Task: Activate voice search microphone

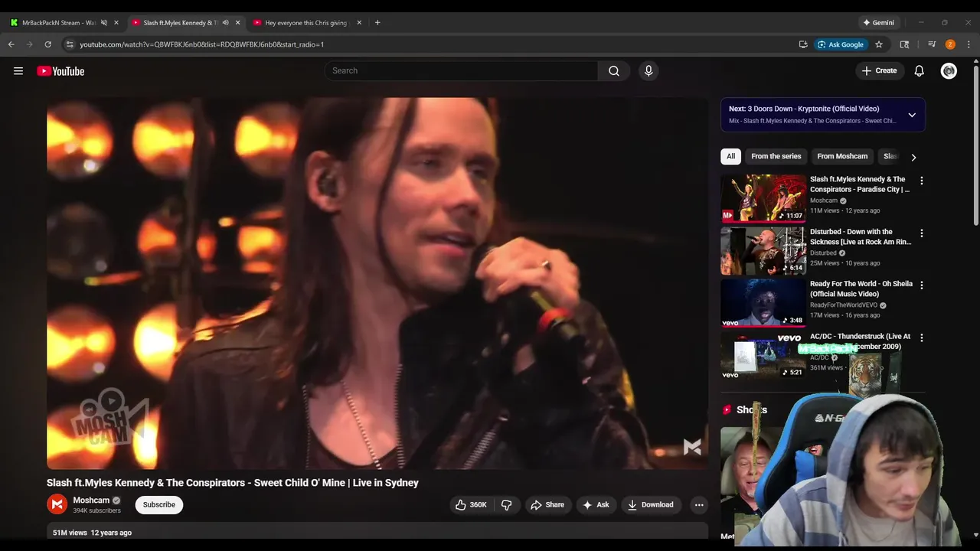Action: [x=648, y=70]
